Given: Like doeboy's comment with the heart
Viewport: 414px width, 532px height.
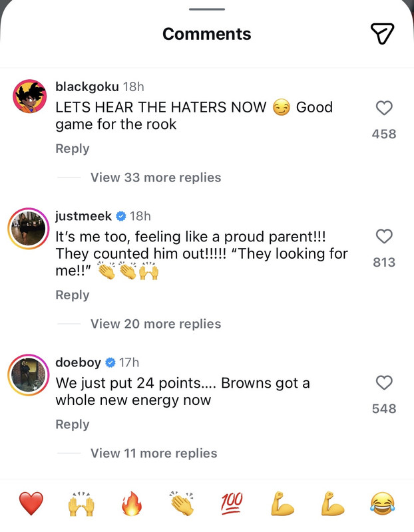Looking at the screenshot, I should pos(384,383).
